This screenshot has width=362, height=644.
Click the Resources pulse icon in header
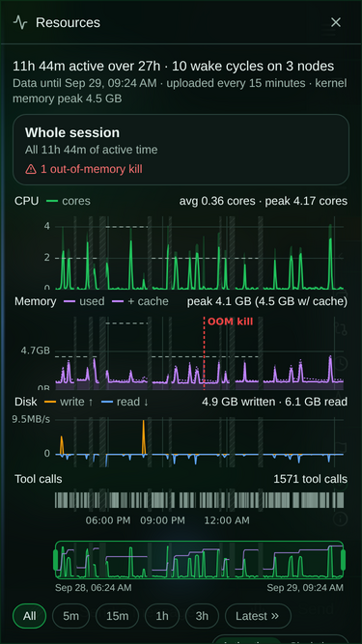pos(20,22)
